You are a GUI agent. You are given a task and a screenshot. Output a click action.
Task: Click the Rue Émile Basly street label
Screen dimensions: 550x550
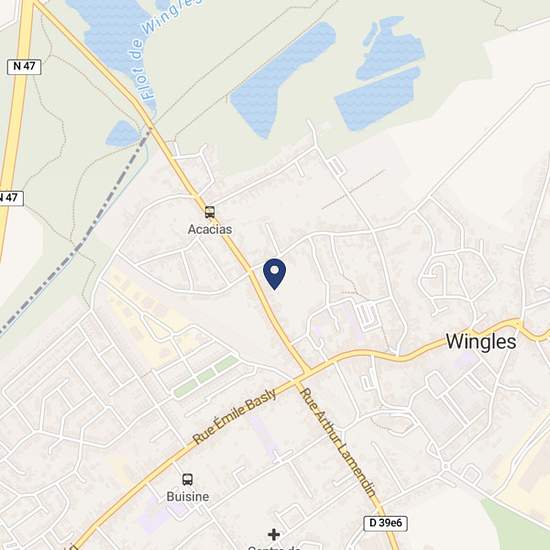click(x=234, y=416)
